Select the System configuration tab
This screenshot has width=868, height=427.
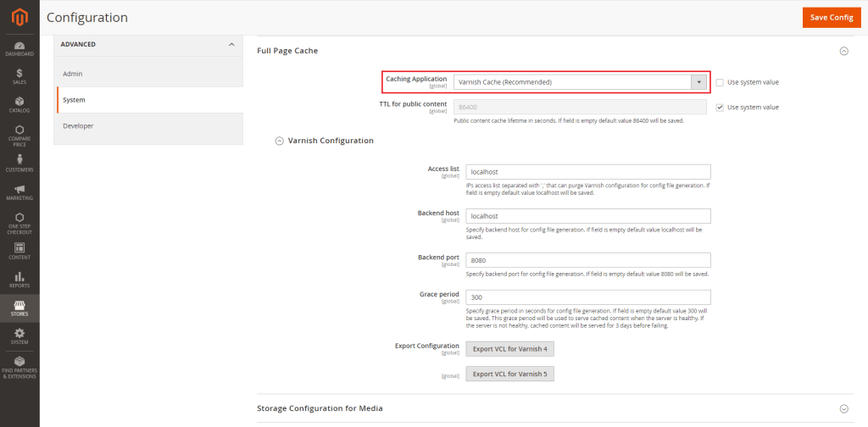(149, 100)
